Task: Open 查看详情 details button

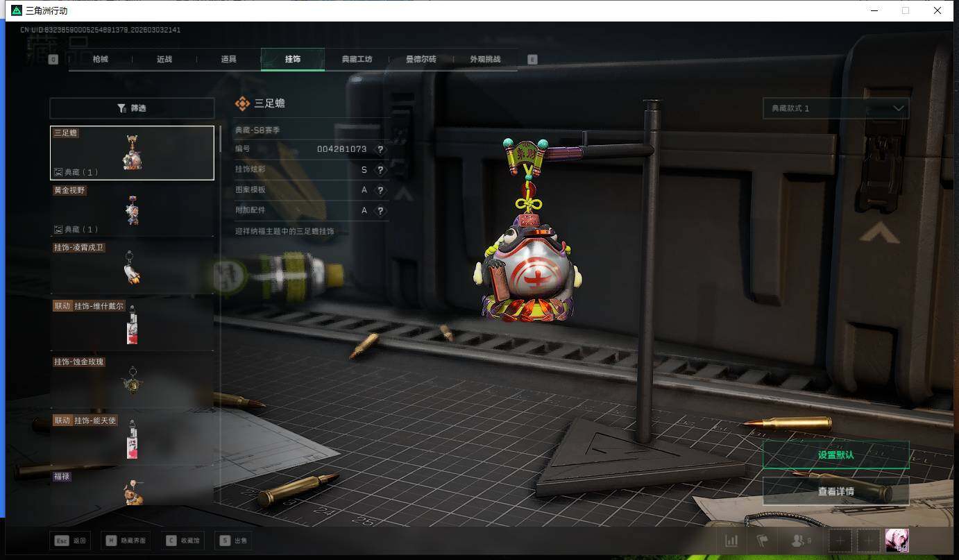Action: pos(835,491)
